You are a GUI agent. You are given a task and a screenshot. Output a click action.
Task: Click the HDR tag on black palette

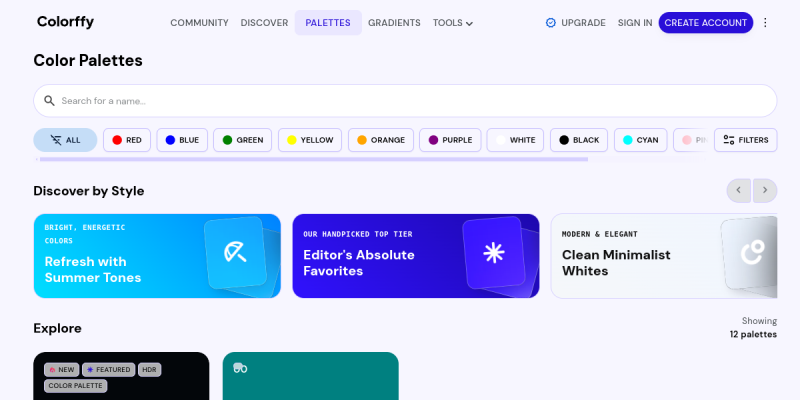pyautogui.click(x=149, y=370)
